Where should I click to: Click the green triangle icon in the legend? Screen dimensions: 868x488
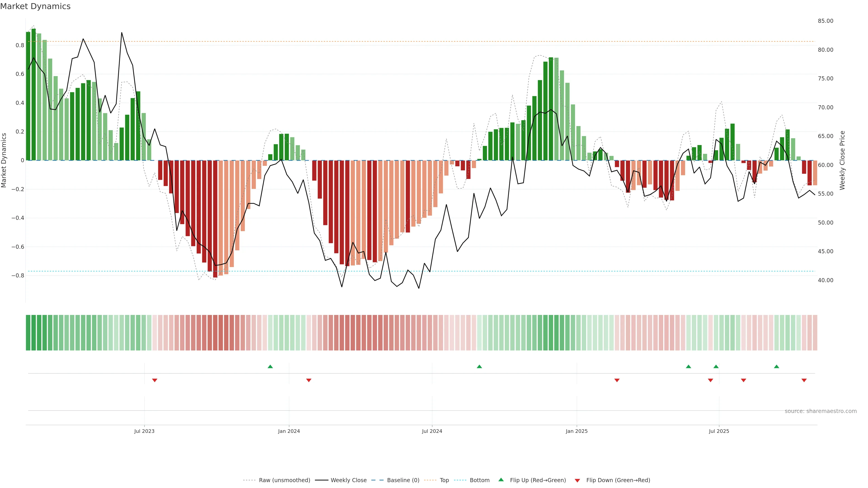501,480
